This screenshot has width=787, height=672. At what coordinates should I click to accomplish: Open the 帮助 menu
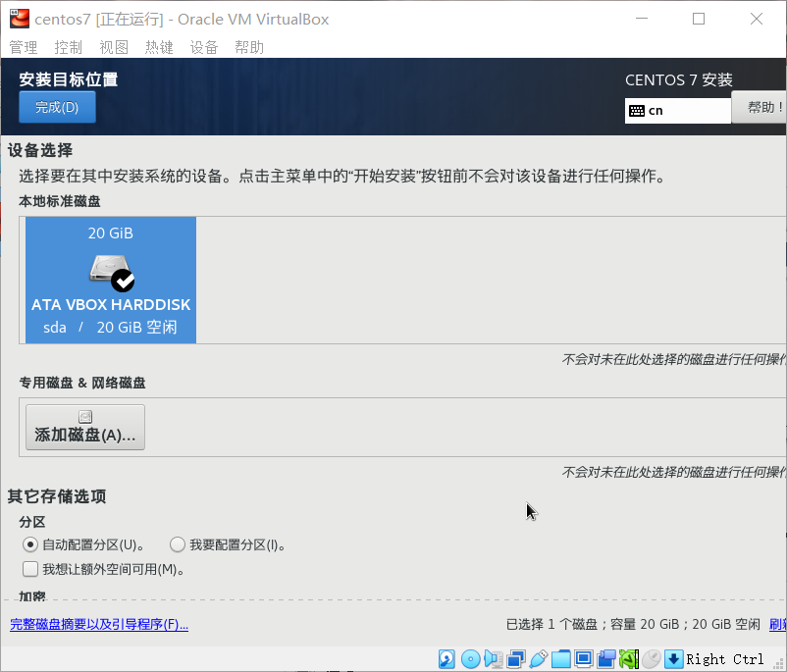(x=249, y=48)
